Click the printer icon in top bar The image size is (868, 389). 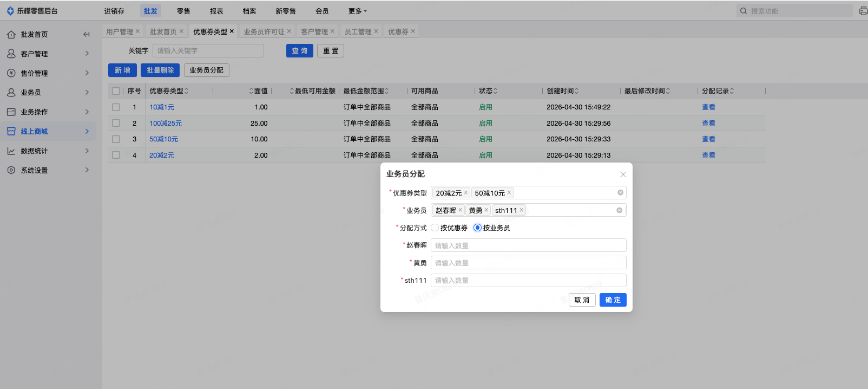coord(863,11)
